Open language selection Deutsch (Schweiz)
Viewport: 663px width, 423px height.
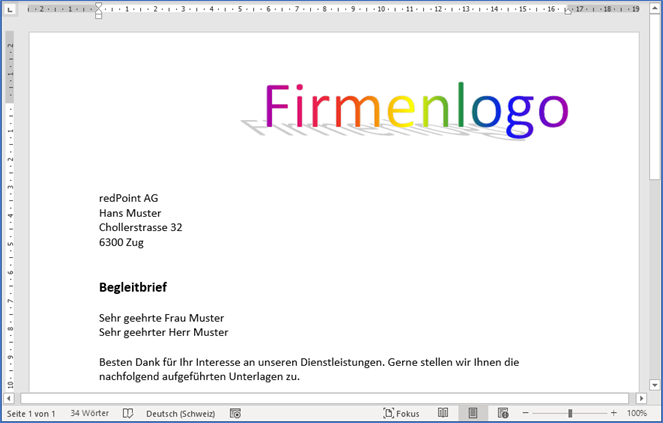[178, 413]
